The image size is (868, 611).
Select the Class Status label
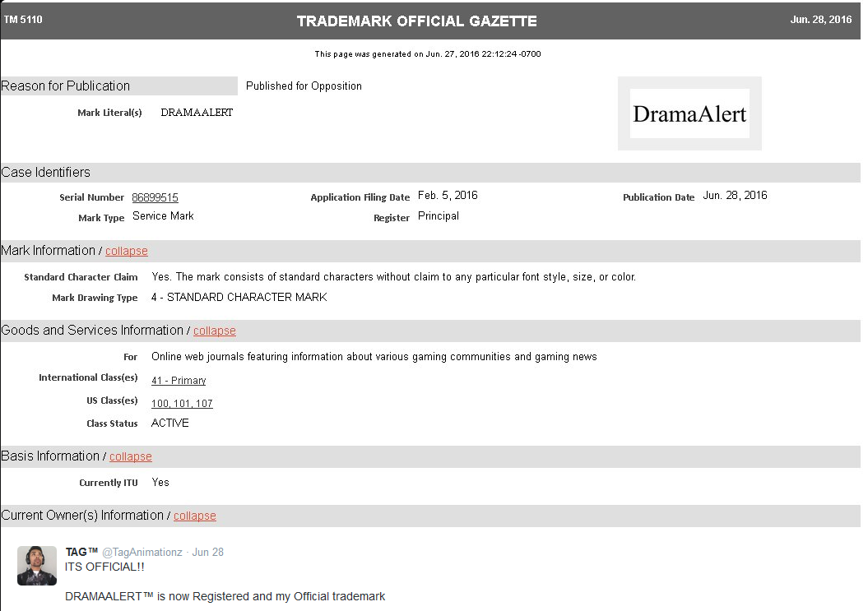pyautogui.click(x=112, y=424)
